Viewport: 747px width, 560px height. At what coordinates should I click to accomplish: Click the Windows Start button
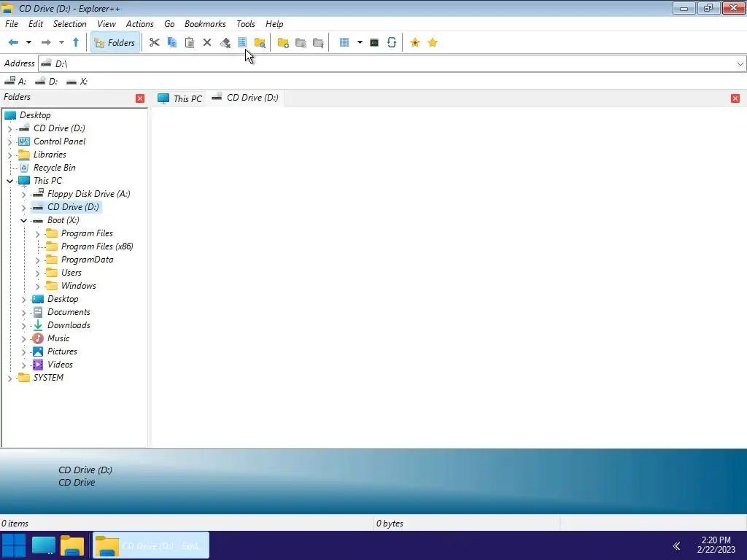(14, 545)
